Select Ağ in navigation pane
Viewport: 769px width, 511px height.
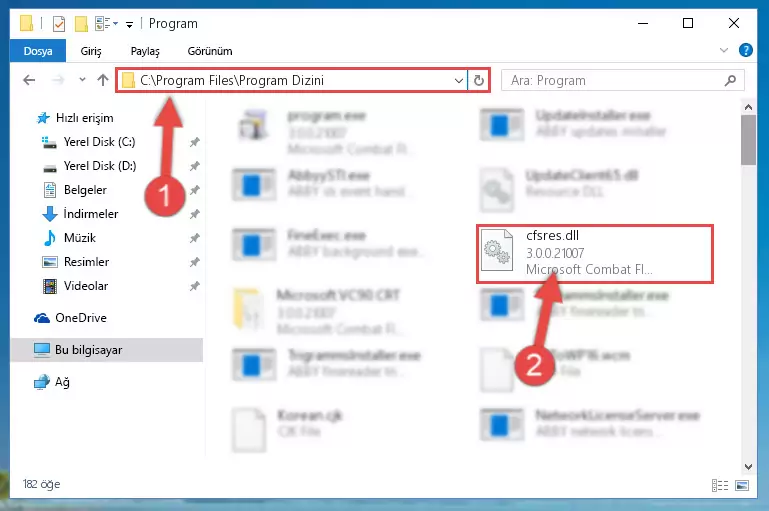click(x=51, y=382)
